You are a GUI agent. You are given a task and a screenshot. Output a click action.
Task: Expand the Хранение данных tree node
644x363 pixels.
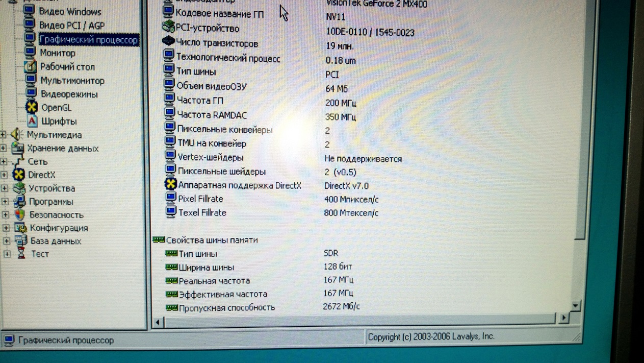4,148
